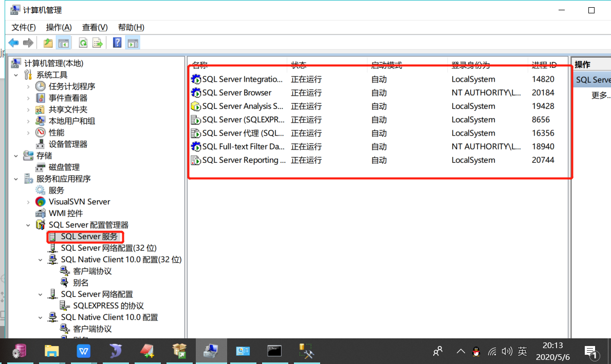611x364 pixels.
Task: Click SQL Full-text Filter Daemon icon
Action: pos(196,147)
